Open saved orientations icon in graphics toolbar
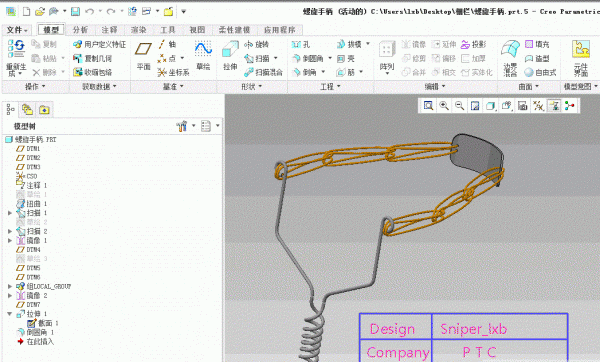The height and width of the screenshot is (362, 600). [507, 106]
